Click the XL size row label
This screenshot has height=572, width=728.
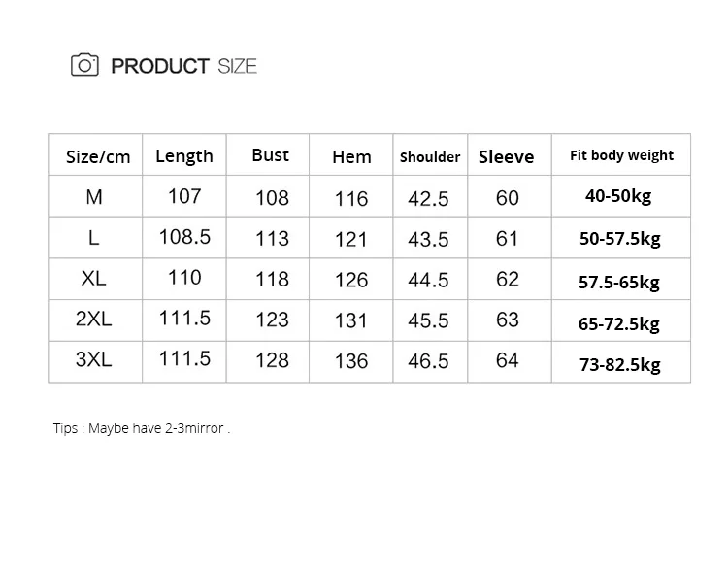click(x=94, y=279)
